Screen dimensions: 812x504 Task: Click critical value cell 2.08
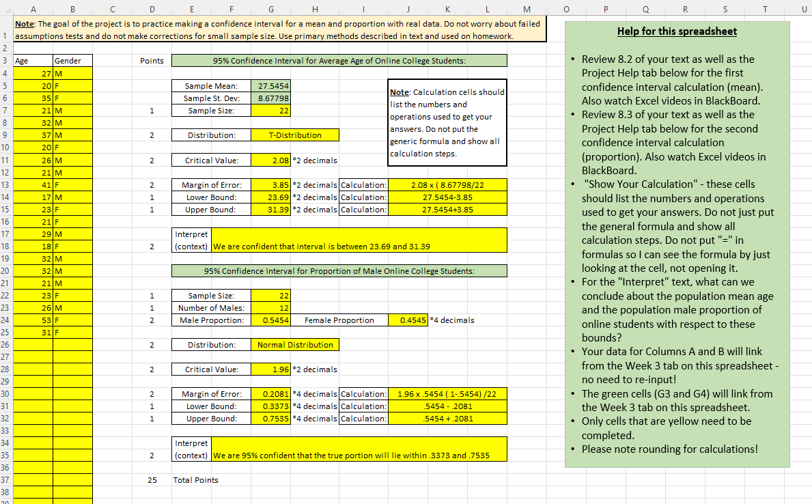point(271,160)
